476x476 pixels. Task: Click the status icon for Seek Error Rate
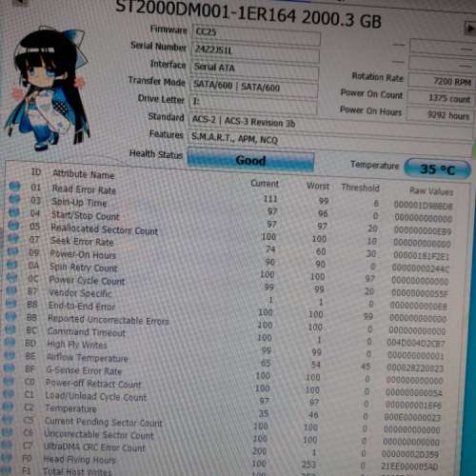click(13, 238)
